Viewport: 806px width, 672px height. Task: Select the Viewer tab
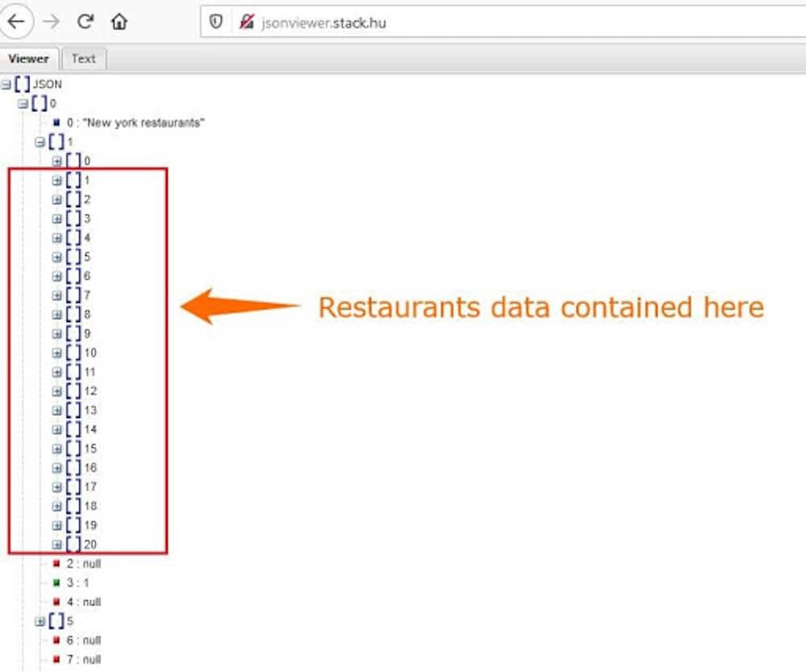click(x=29, y=58)
